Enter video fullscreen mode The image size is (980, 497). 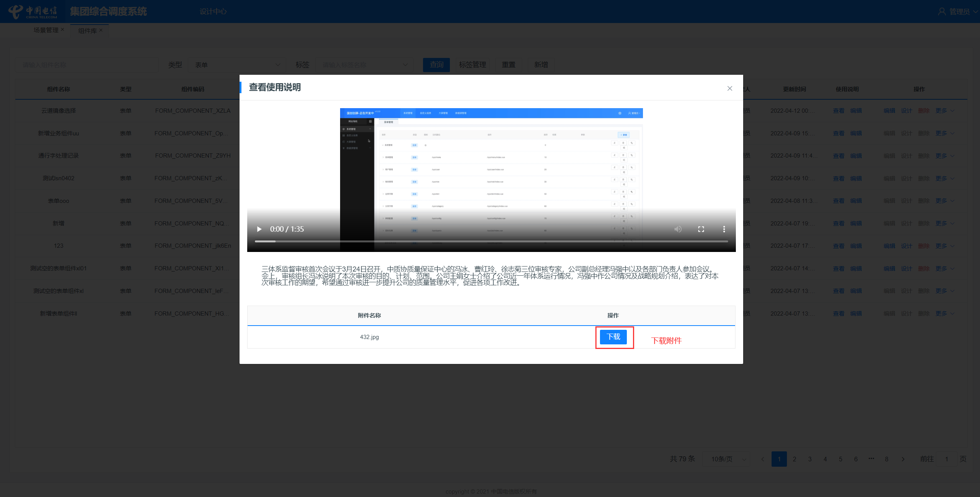[701, 229]
